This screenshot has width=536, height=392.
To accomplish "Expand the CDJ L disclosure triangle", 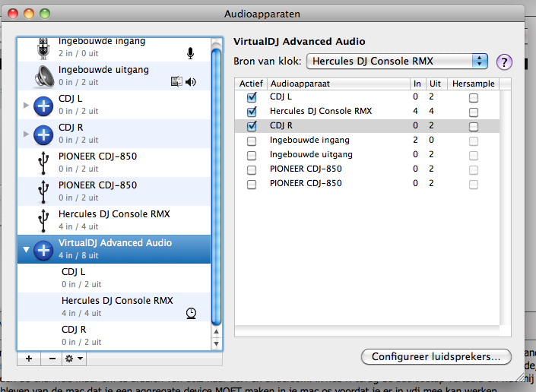I will tap(26, 105).
